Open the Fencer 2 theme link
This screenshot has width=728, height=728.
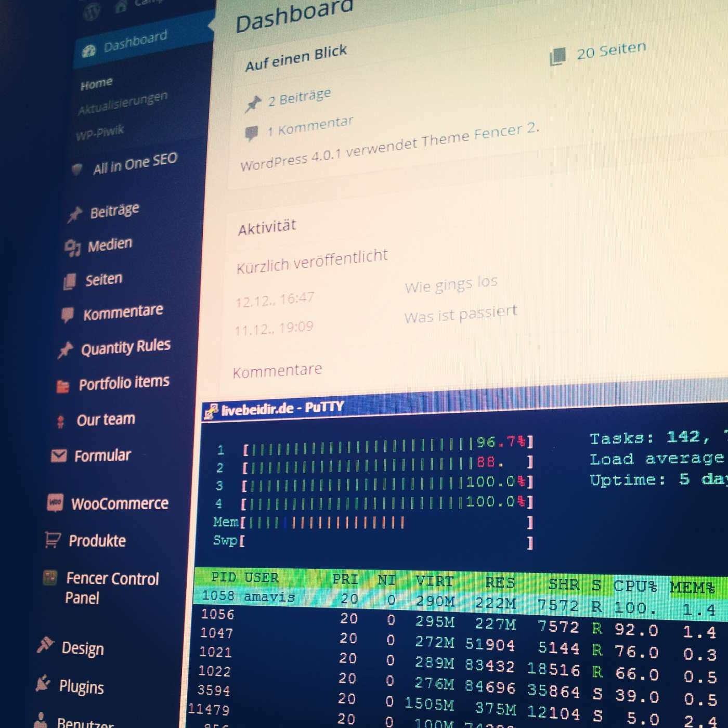pyautogui.click(x=506, y=131)
